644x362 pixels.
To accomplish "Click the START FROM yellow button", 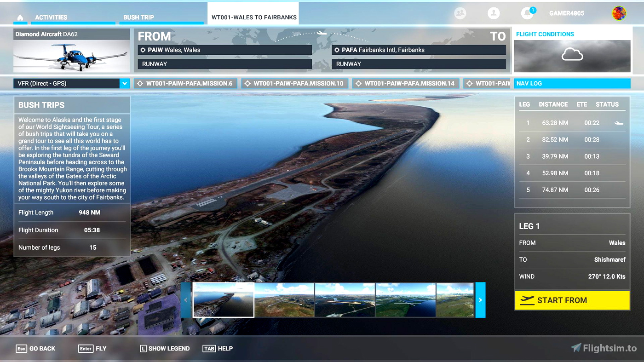I will 572,300.
